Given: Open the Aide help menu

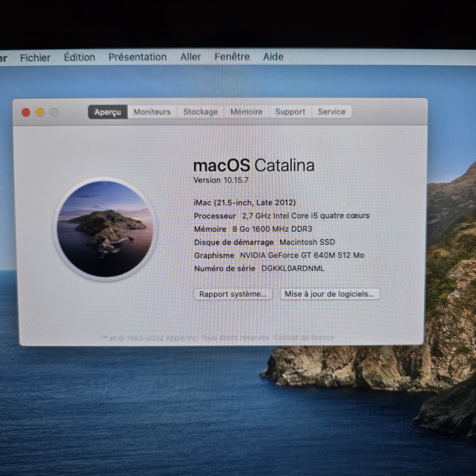Looking at the screenshot, I should tap(273, 57).
